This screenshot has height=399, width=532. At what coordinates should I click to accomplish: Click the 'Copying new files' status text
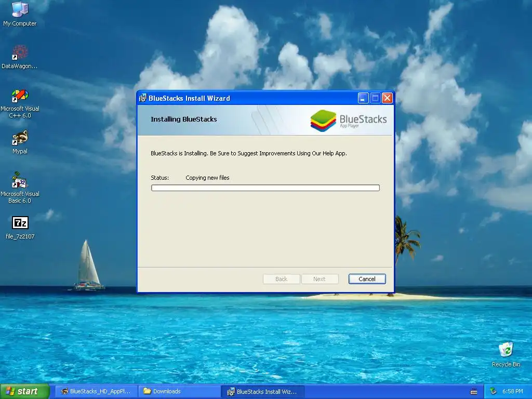pos(207,178)
